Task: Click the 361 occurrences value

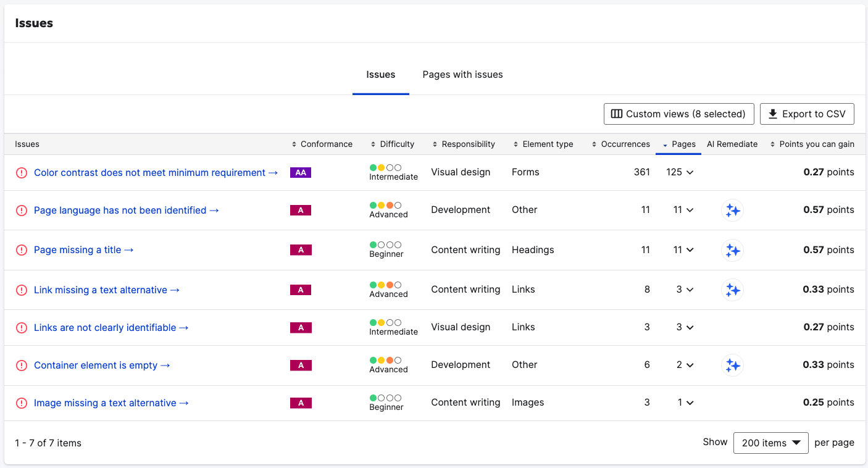Action: (642, 172)
